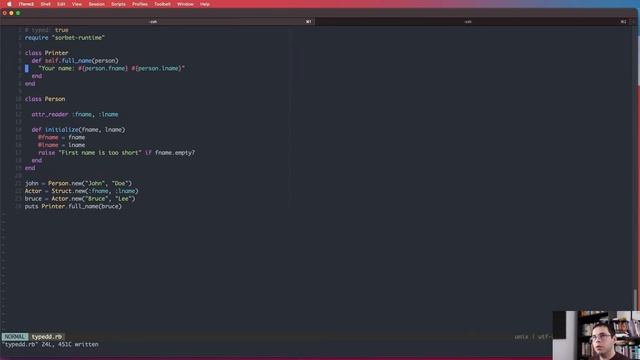640x360 pixels.
Task: Click the 'require "sorbet-runtime"' line
Action: click(x=64, y=38)
